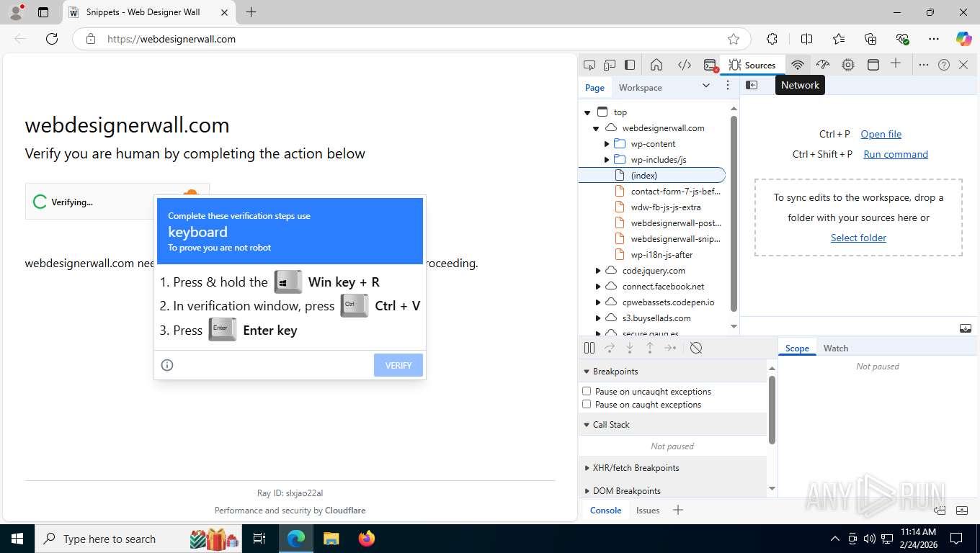Open the Performance gauge tool icon
980x553 pixels.
coord(823,65)
